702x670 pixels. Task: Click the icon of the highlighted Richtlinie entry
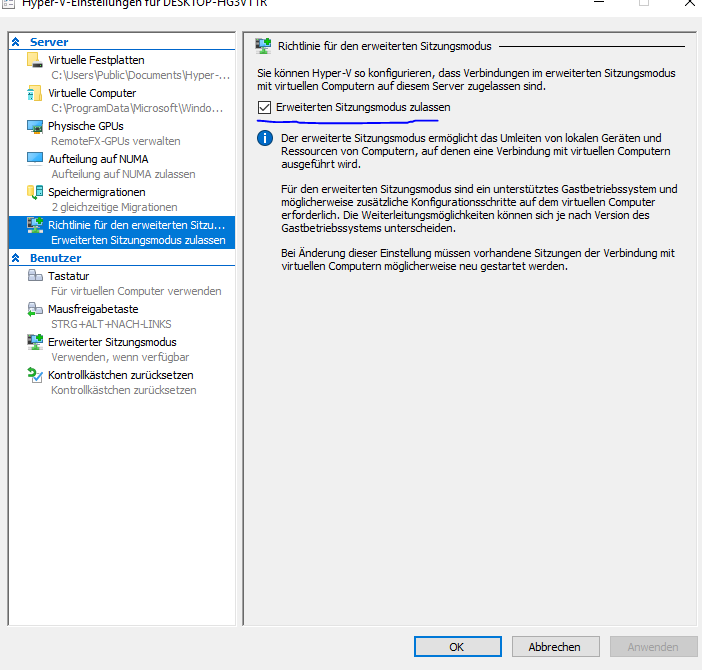pos(34,225)
